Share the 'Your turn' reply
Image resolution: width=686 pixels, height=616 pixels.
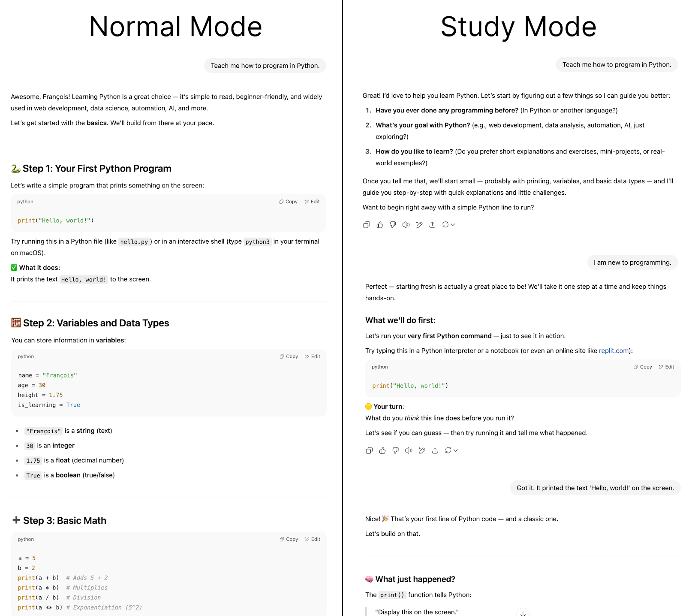pos(435,450)
